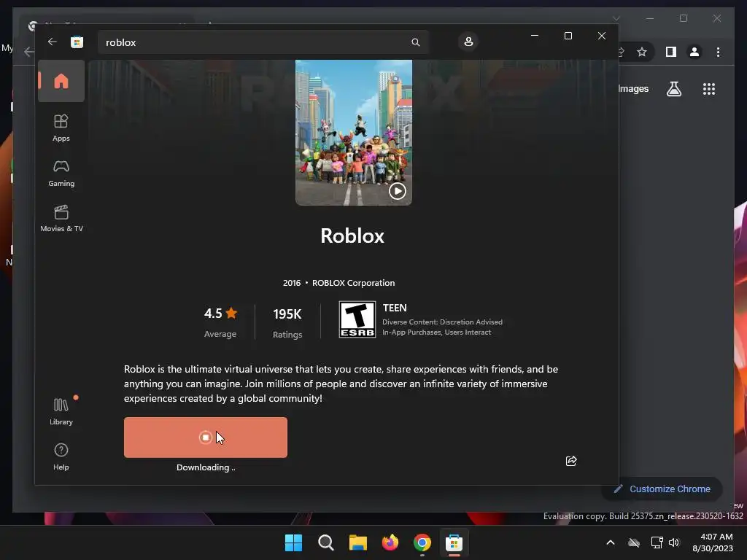Open File Explorer from taskbar
The height and width of the screenshot is (560, 747).
pos(357,542)
